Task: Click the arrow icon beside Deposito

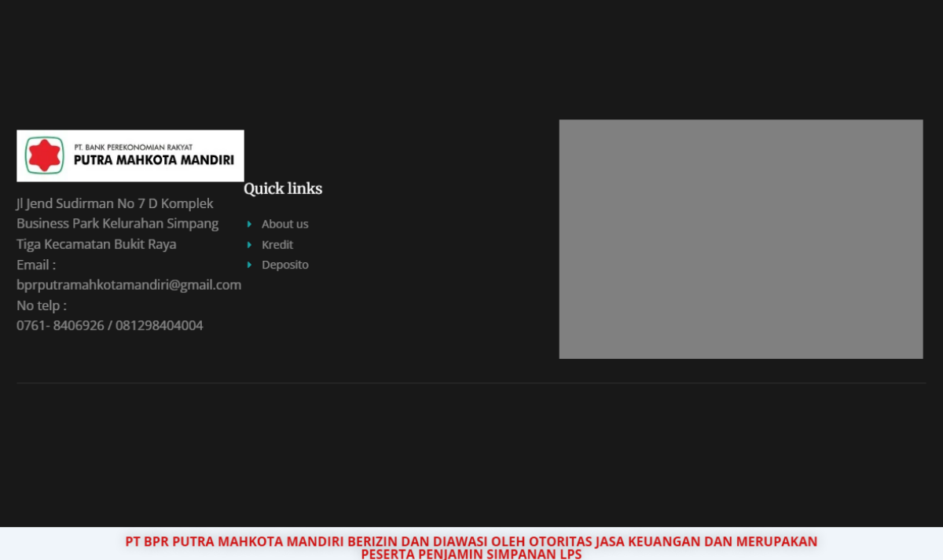Action: click(x=249, y=265)
